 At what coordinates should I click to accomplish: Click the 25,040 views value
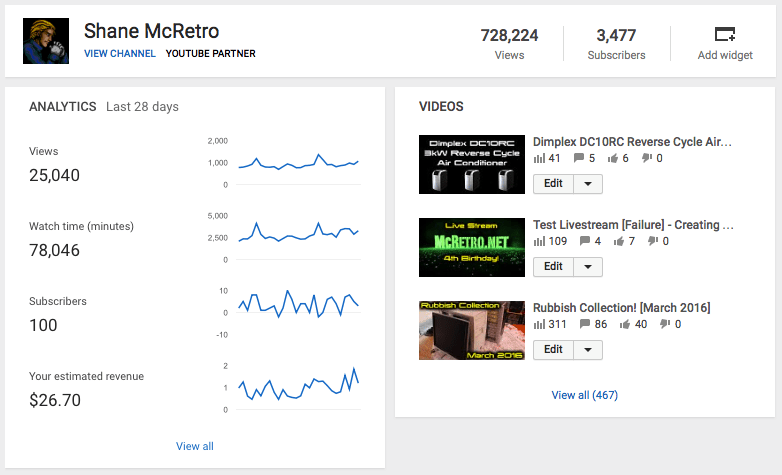tap(54, 175)
